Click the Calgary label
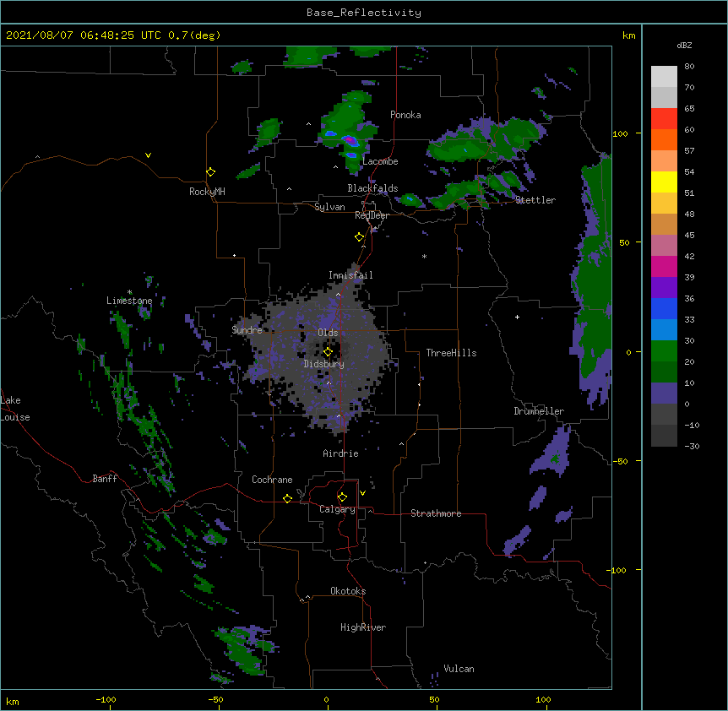Screen dimensions: 728x711 pos(338,509)
